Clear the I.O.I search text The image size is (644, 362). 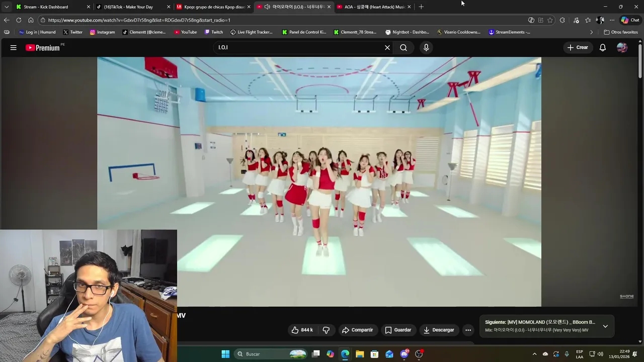(387, 48)
